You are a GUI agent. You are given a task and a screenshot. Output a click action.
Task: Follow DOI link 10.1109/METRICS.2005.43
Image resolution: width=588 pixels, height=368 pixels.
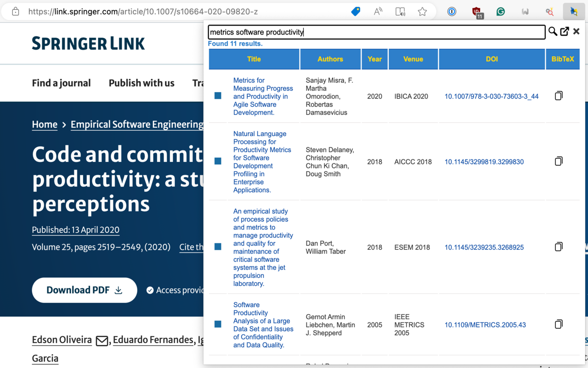485,325
